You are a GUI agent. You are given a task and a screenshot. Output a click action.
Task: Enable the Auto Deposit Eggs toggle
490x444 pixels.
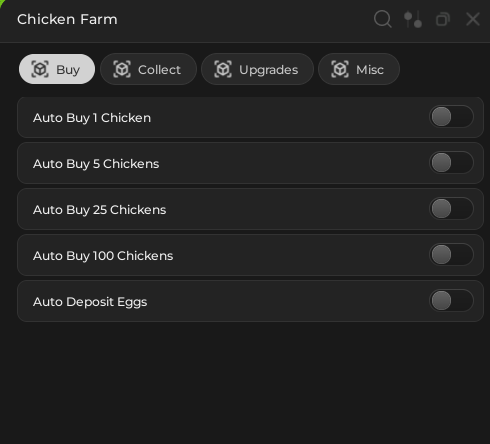(x=451, y=301)
